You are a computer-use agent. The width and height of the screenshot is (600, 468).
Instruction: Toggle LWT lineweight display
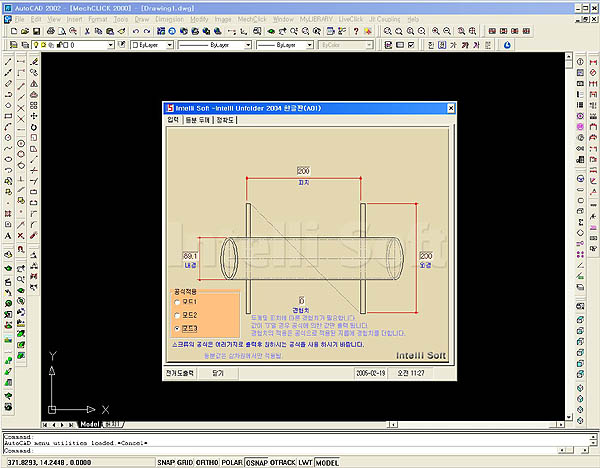[x=305, y=462]
